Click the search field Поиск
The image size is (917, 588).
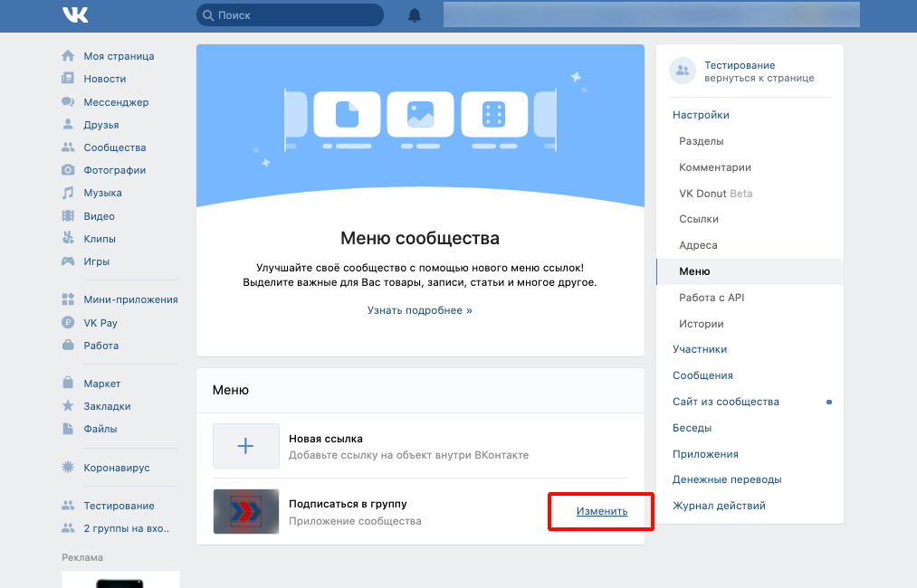[x=290, y=15]
